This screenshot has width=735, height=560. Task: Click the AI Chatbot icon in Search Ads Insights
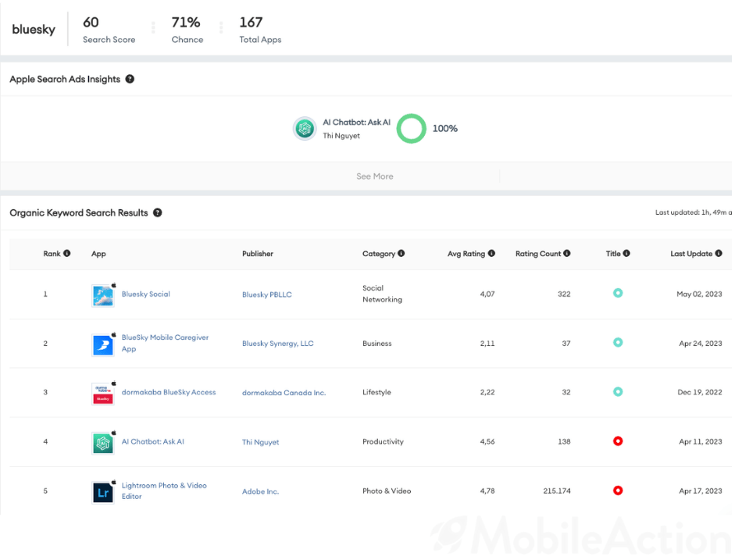click(305, 128)
